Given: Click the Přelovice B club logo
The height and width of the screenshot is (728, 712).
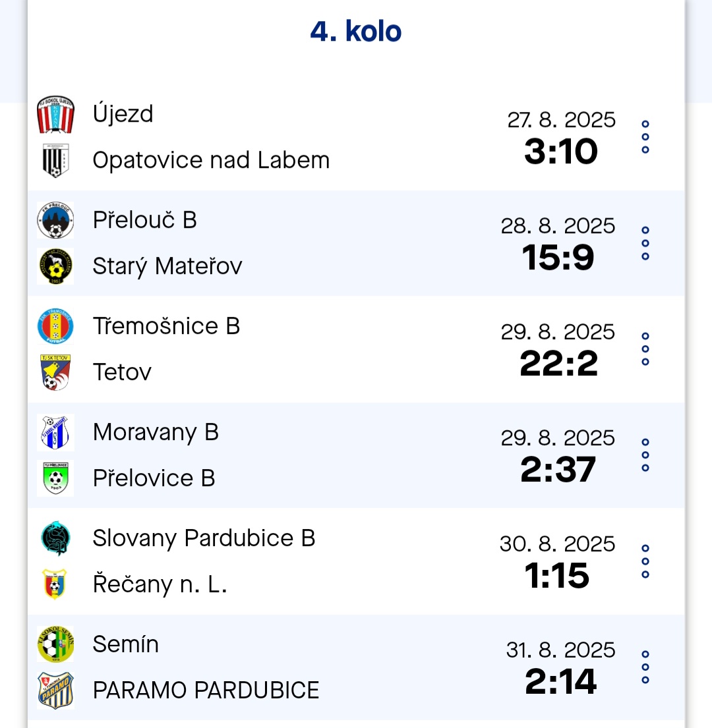Looking at the screenshot, I should point(55,479).
